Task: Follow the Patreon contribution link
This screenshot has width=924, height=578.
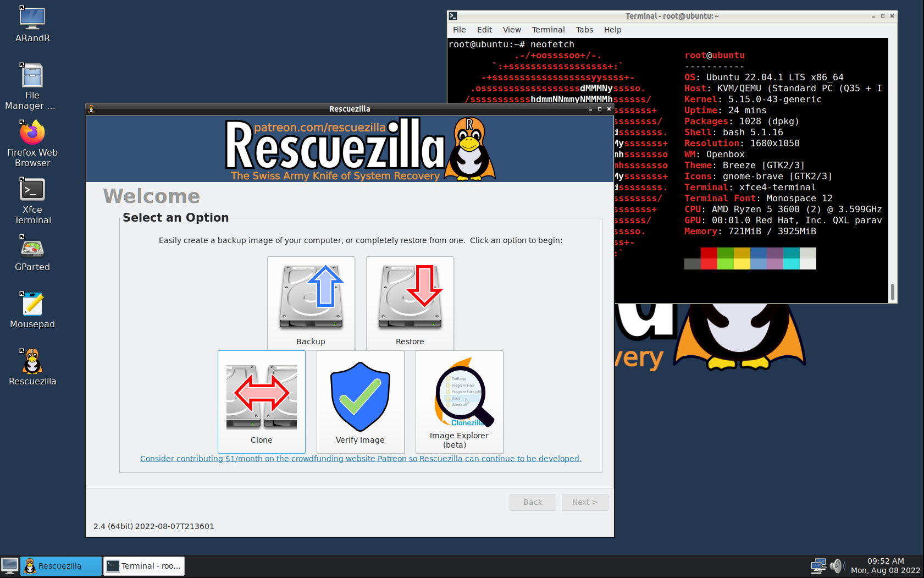Action: 361,459
